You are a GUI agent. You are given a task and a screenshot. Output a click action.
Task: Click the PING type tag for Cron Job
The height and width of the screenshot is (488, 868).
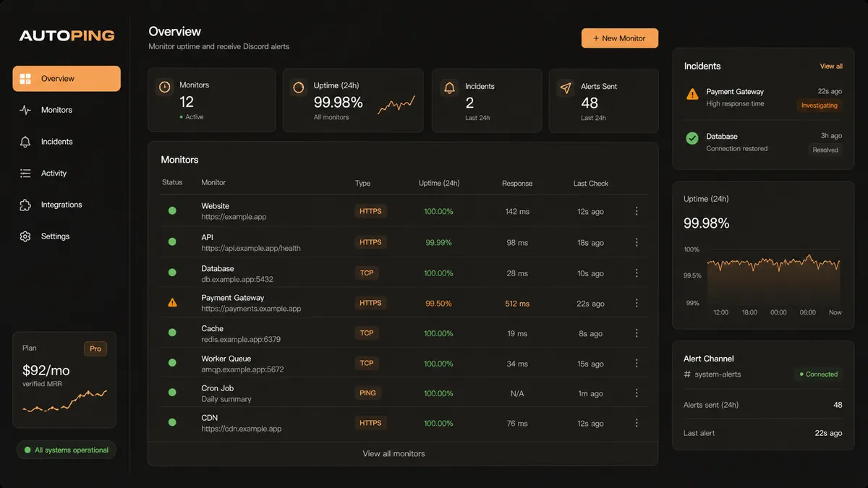coord(367,393)
